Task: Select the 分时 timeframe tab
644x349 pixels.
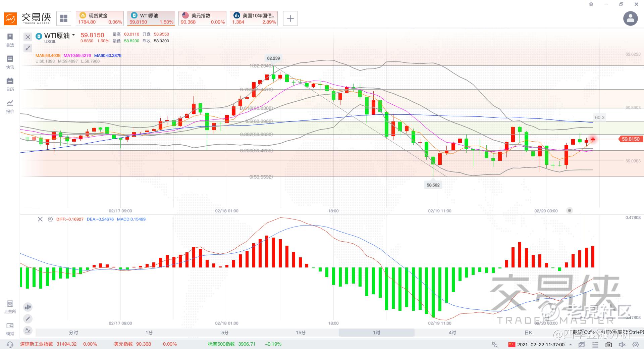Action: pyautogui.click(x=73, y=333)
